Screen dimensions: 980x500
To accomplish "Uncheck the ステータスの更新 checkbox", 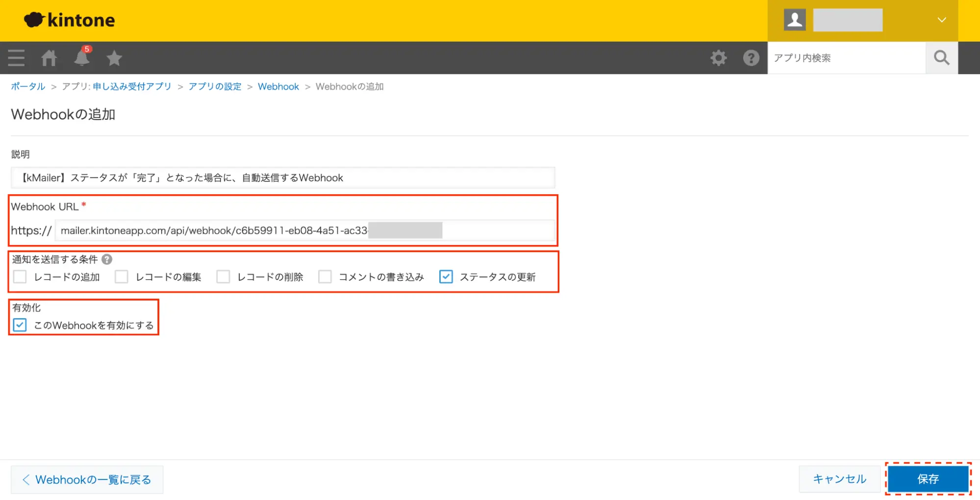I will [446, 277].
